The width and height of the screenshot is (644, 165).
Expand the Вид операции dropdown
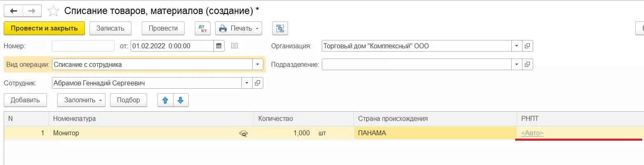pos(258,64)
